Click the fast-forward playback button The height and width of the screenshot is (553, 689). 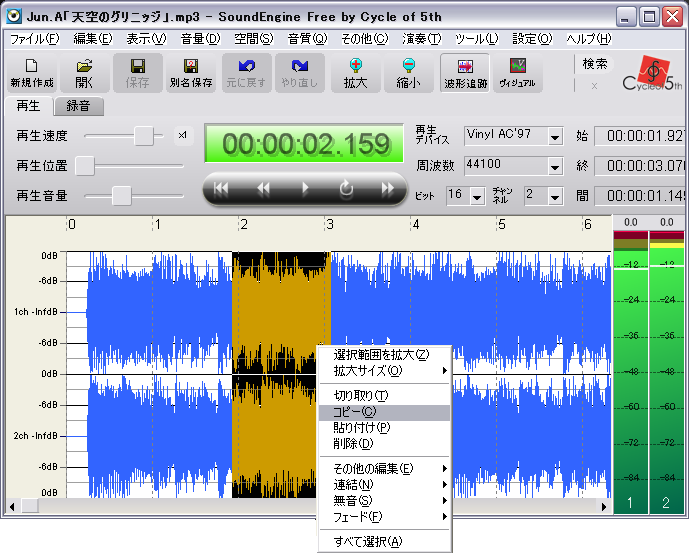(x=388, y=189)
